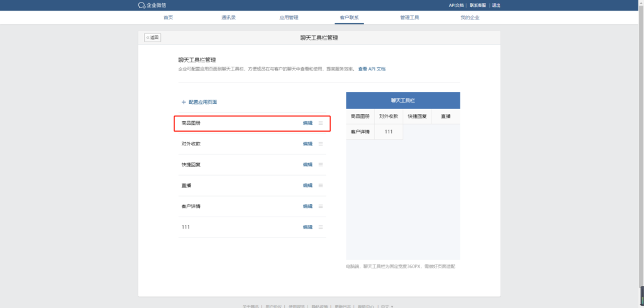
Task: Edit the 111 entry
Action: (x=308, y=227)
